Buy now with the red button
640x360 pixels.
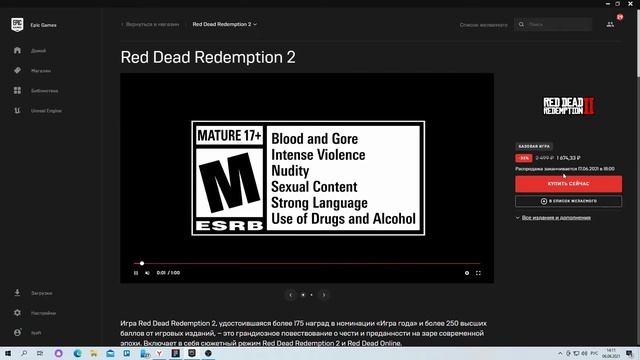pyautogui.click(x=568, y=184)
